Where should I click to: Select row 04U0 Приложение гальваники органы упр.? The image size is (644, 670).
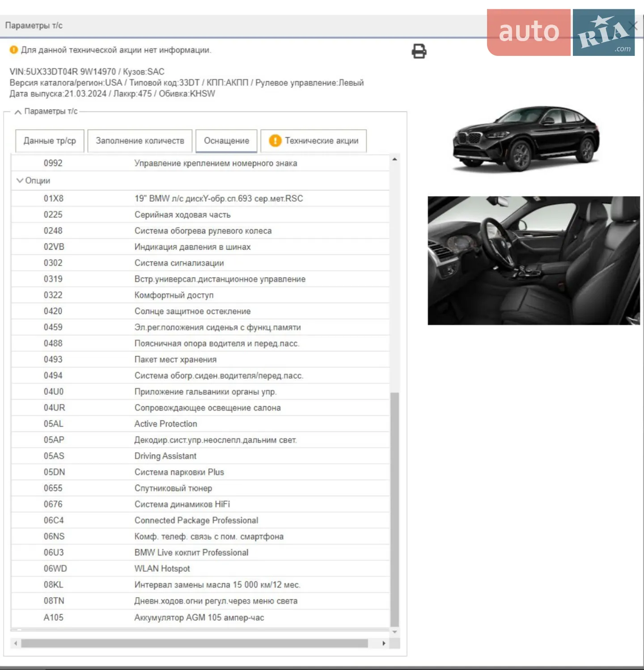[x=200, y=392]
